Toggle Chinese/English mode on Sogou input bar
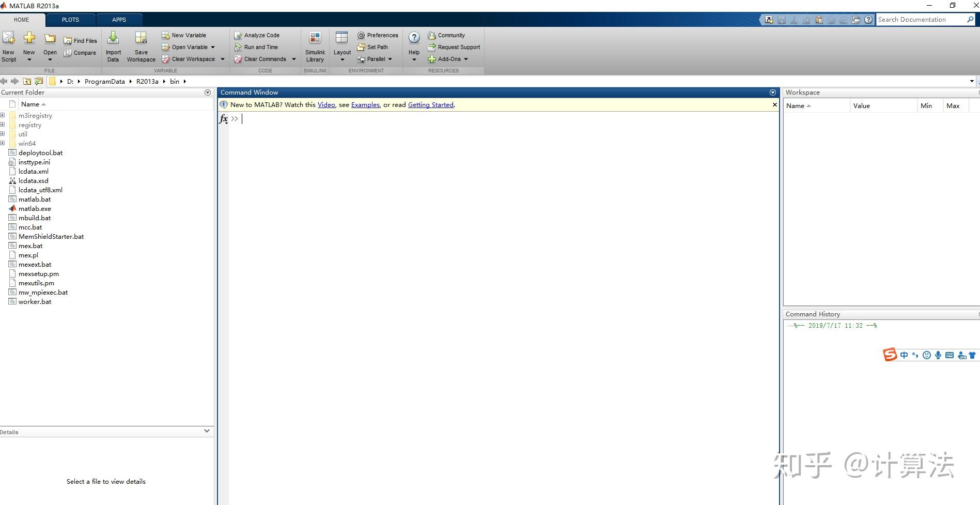Screen dimensions: 980x505 904,355
